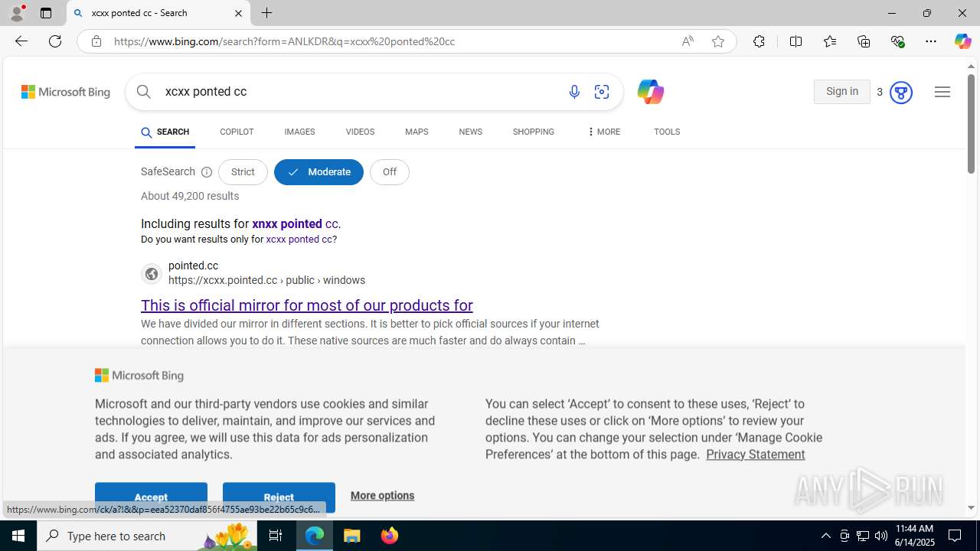Click the search magnifier icon
Screen dimensions: 980x551
[x=144, y=92]
